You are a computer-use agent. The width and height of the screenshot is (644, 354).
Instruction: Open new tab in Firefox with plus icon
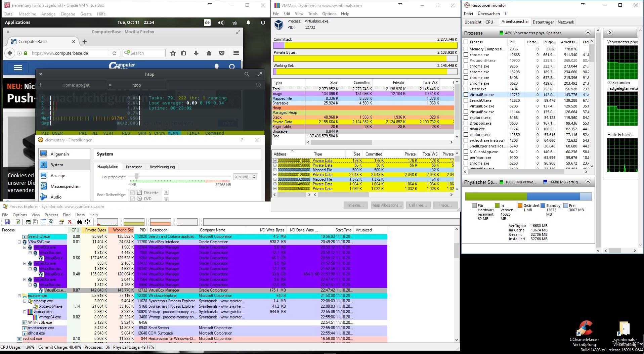coord(85,42)
